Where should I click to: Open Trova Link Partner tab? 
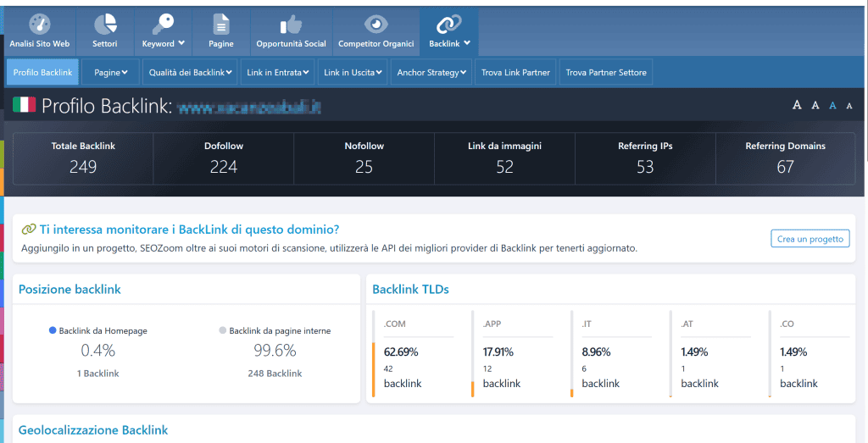click(515, 73)
